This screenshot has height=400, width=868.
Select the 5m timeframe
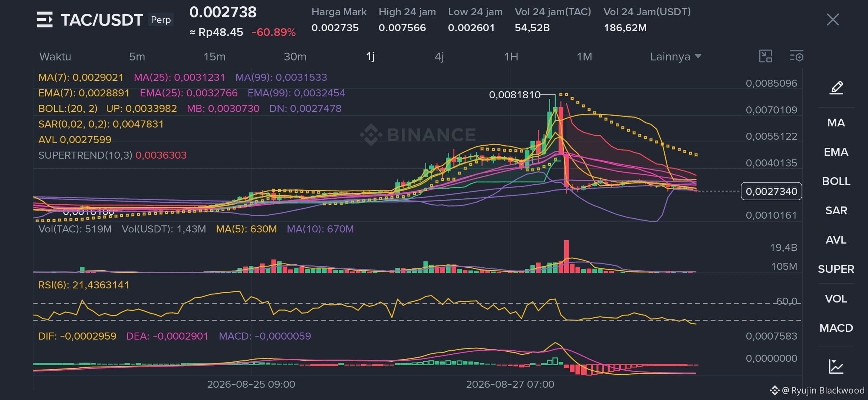click(x=137, y=57)
